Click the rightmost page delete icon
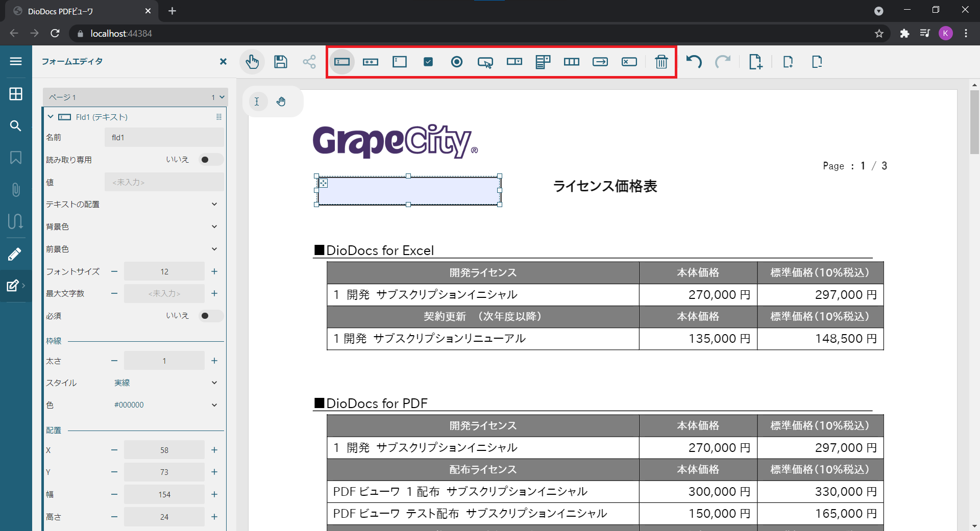Image resolution: width=980 pixels, height=531 pixels. pyautogui.click(x=817, y=62)
